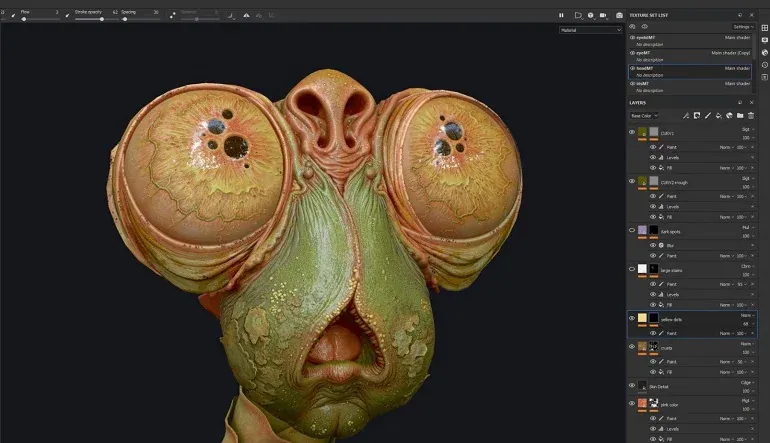This screenshot has width=770, height=443.
Task: Click the add mask icon in Layers toolbar
Action: 696,116
